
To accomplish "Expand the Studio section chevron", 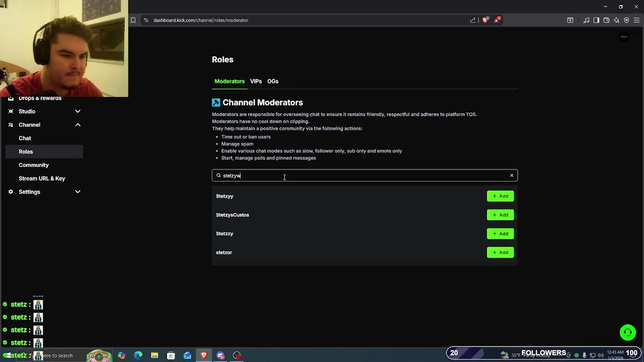I will [x=77, y=111].
